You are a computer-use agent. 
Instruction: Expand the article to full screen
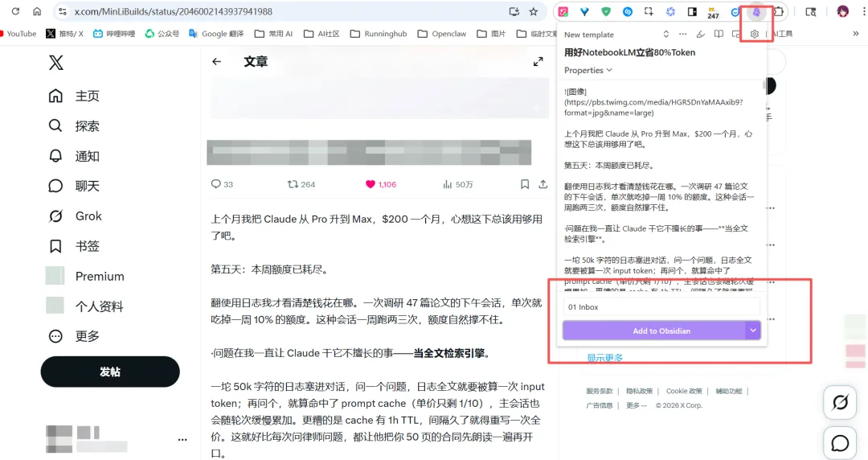click(538, 61)
